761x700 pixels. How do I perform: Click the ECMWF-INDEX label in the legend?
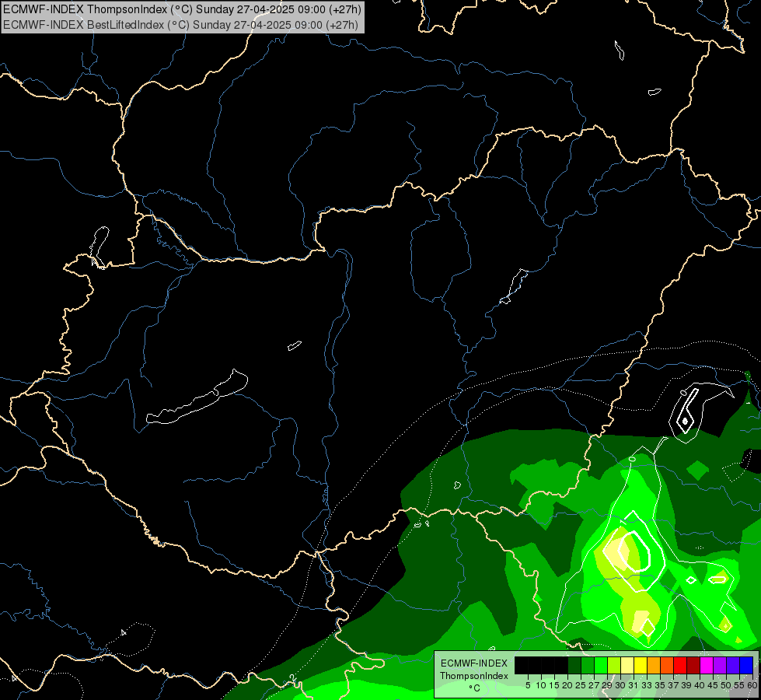474,663
